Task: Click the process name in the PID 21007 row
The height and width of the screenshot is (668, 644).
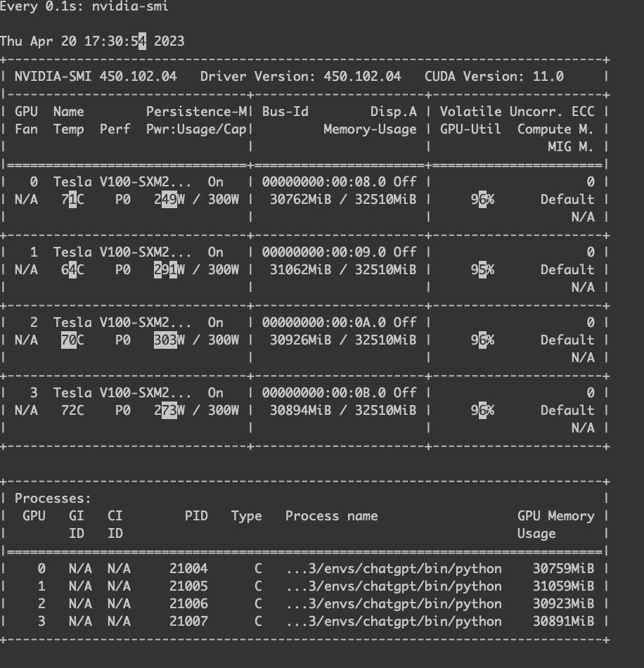Action: [x=394, y=622]
